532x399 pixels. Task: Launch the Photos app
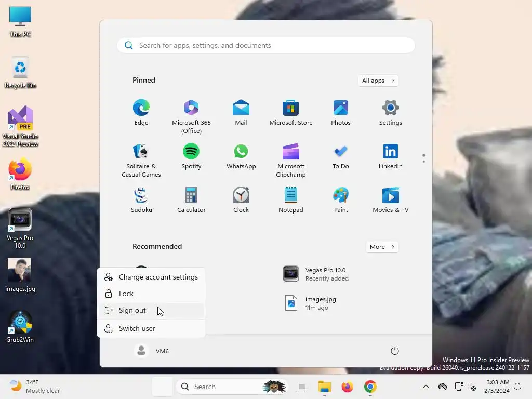[341, 113]
